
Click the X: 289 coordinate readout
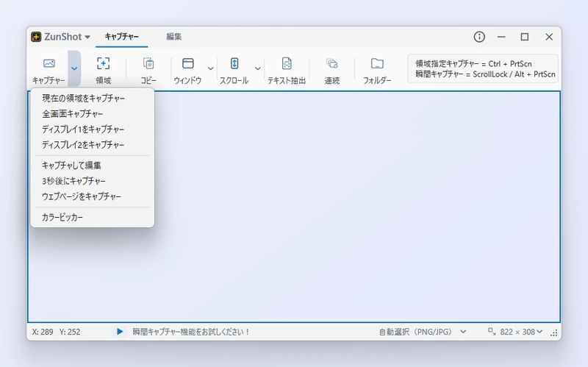(x=43, y=332)
